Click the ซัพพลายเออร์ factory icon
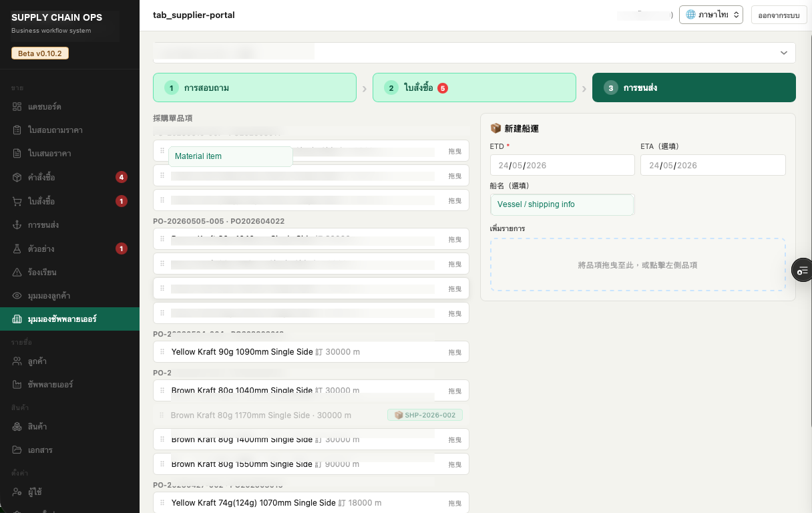The image size is (812, 513). click(x=17, y=385)
